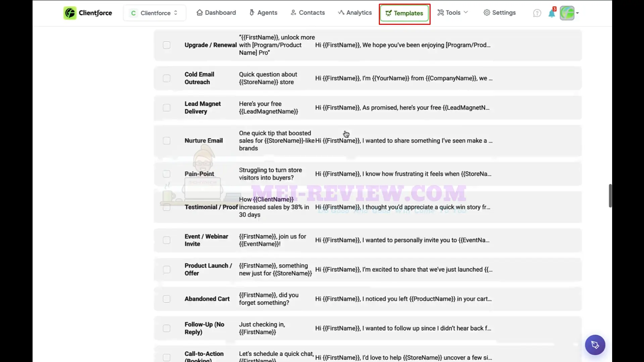The width and height of the screenshot is (644, 362).
Task: Tick the Follow-Up (No Reply) checkbox
Action: [x=166, y=328]
